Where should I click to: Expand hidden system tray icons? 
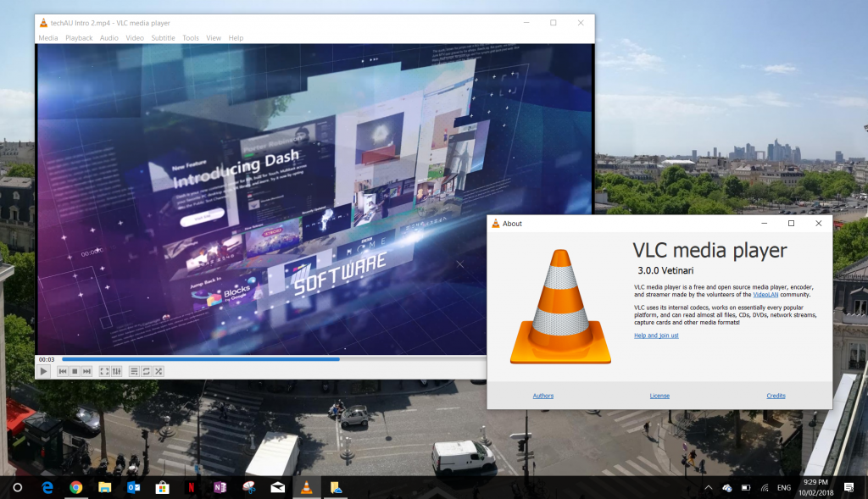708,487
